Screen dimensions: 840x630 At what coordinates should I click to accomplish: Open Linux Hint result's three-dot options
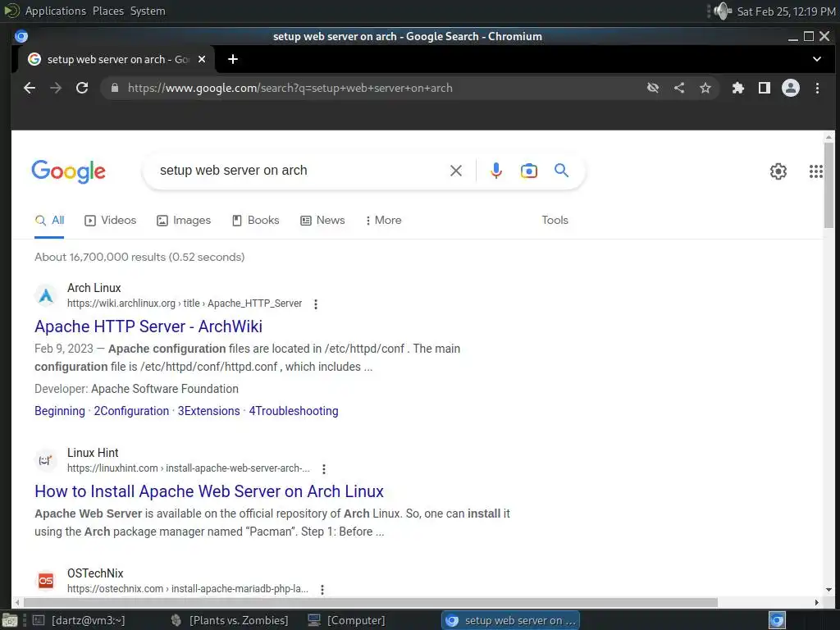click(x=323, y=469)
